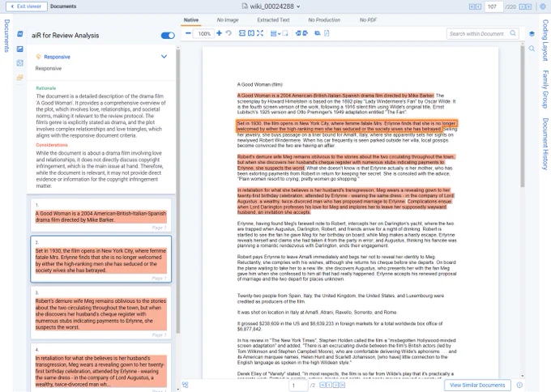Open the orange stacked documents sidebar icon
The image size is (551, 392).
20,77
